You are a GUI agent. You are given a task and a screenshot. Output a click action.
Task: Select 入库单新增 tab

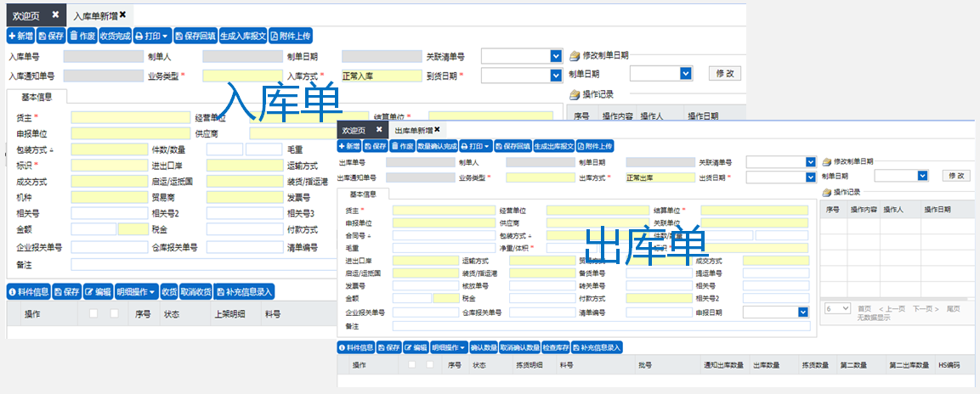point(95,15)
